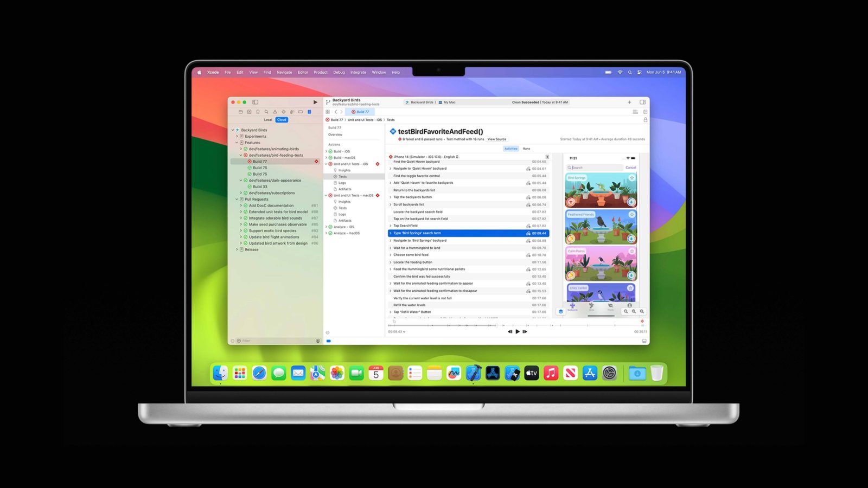Open the Artifacts for Unit and UI Tests - macOS
This screenshot has height=488, width=868.
tap(346, 220)
